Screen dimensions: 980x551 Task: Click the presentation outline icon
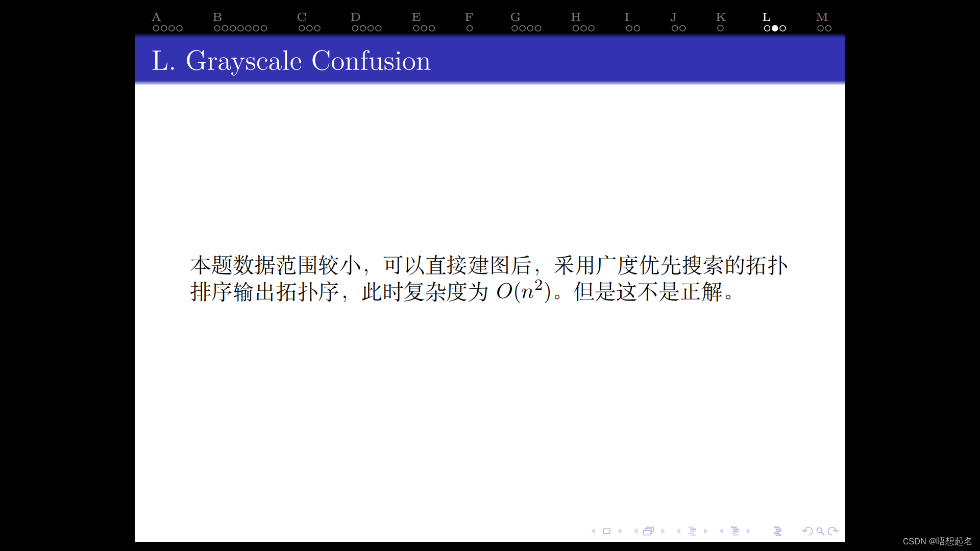(x=777, y=531)
